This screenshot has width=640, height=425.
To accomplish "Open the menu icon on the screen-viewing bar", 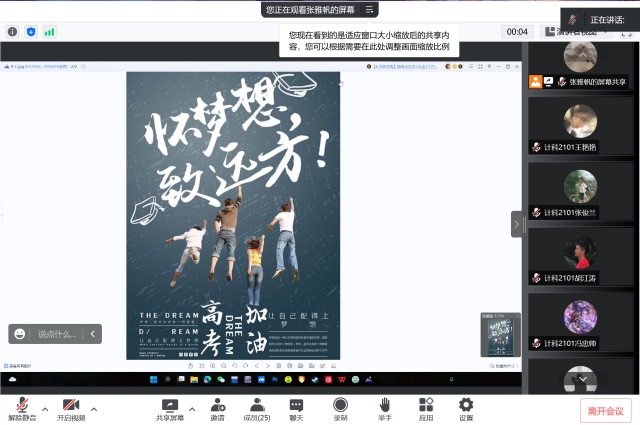I will 369,9.
